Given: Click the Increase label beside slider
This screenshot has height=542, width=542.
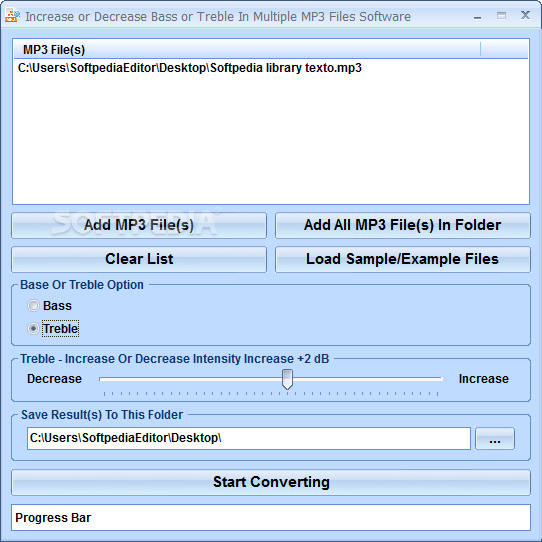Looking at the screenshot, I should click(484, 379).
